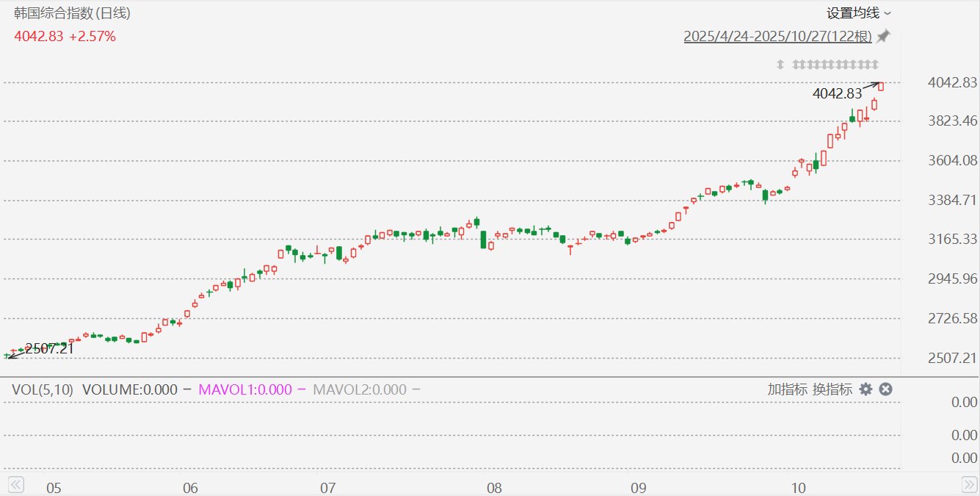Click 换指标 to switch indicator
This screenshot has height=496, width=980.
832,389
